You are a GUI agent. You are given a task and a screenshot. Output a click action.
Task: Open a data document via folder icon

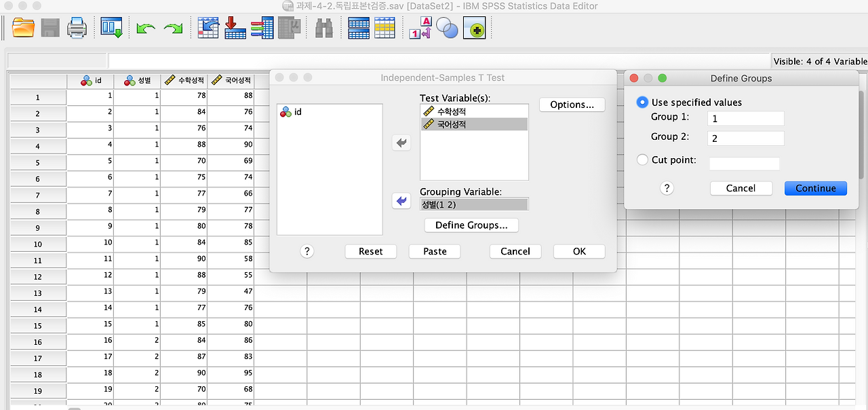click(x=24, y=28)
